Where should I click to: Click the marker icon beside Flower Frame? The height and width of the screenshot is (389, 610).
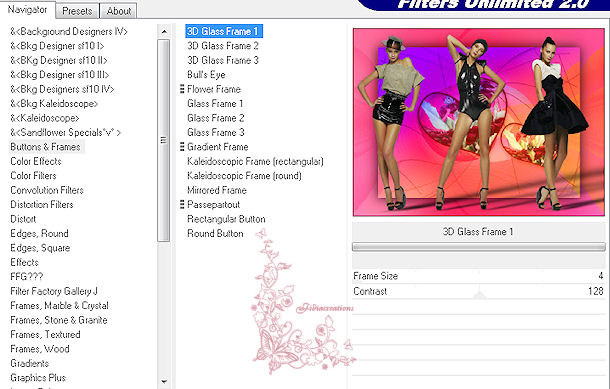[x=182, y=89]
